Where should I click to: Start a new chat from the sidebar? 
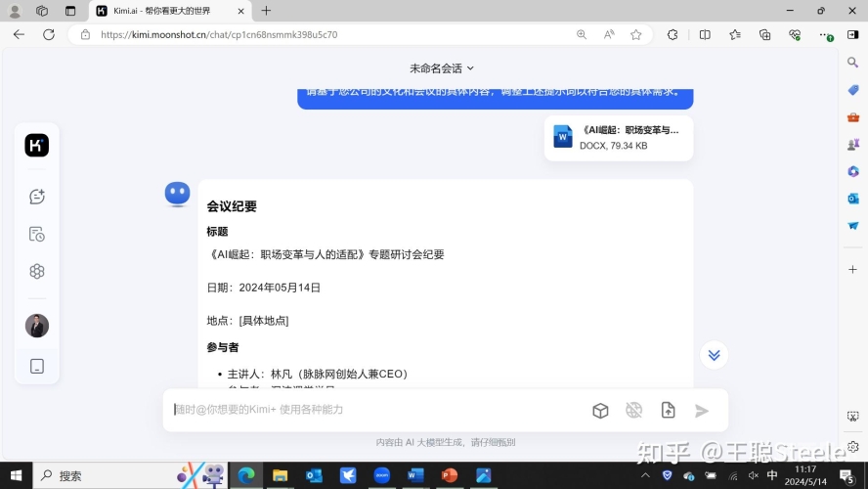tap(36, 197)
